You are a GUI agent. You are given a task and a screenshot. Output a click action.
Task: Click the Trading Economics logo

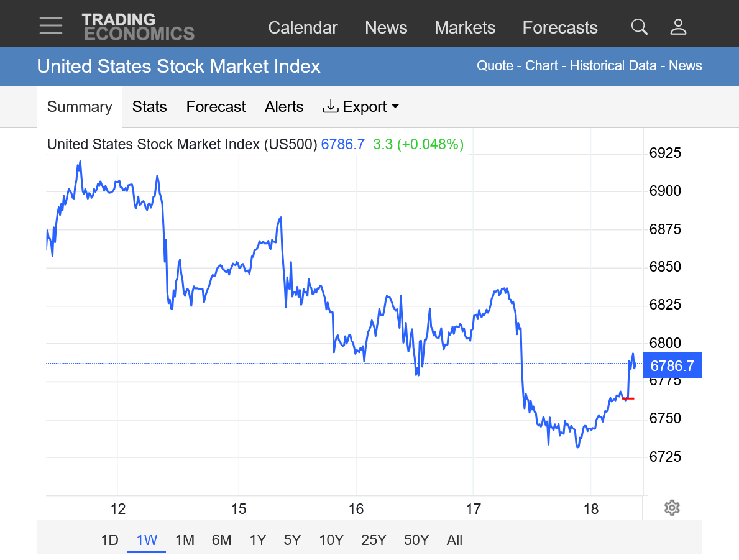tap(138, 27)
